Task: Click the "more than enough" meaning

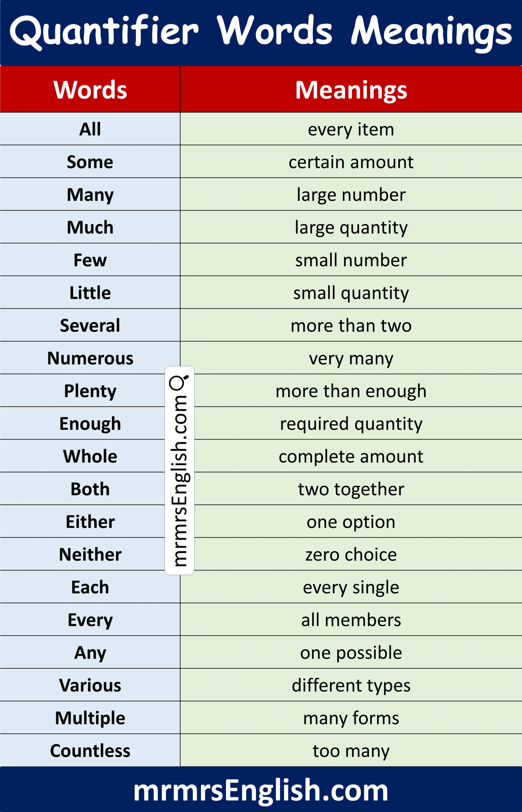Action: pos(351,391)
